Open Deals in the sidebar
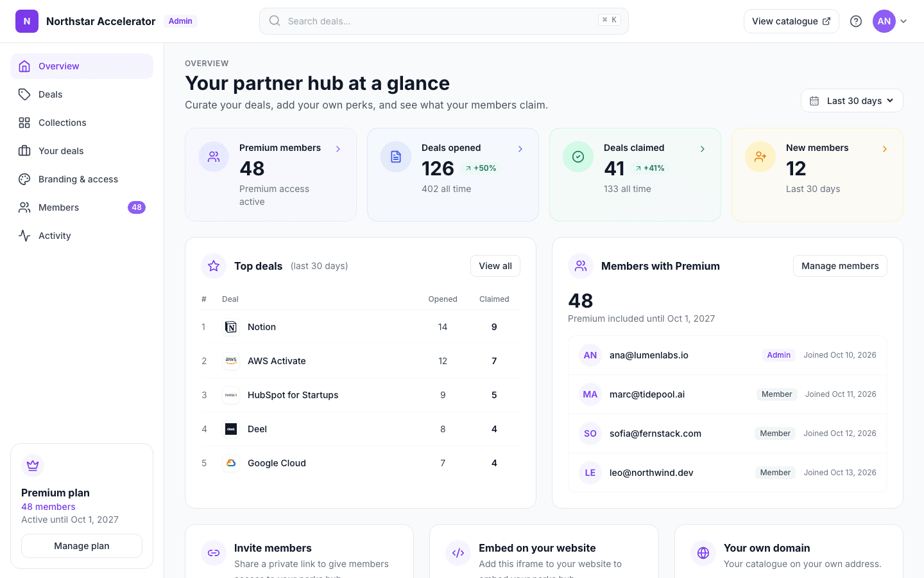Viewport: 924px width, 578px height. 81,94
